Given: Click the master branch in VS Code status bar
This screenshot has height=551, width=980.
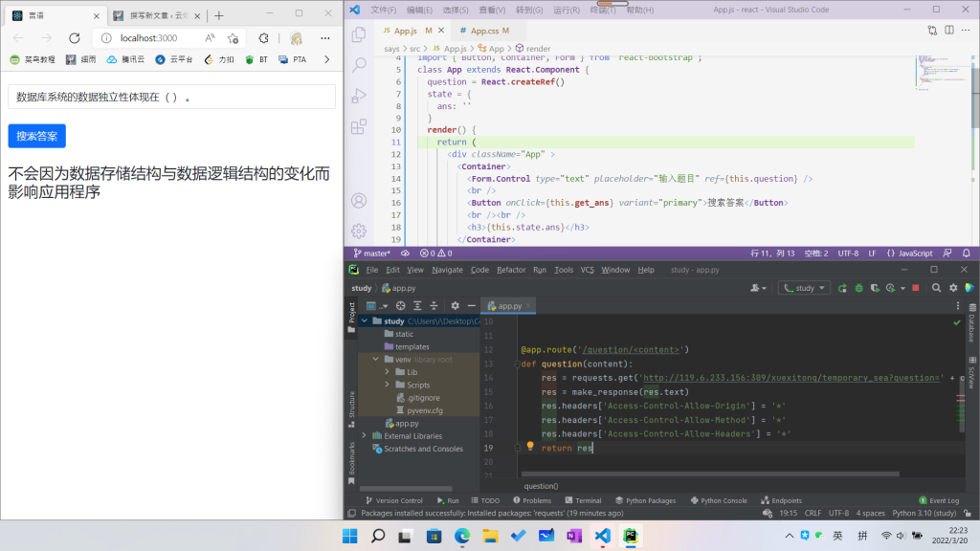Looking at the screenshot, I should 371,253.
